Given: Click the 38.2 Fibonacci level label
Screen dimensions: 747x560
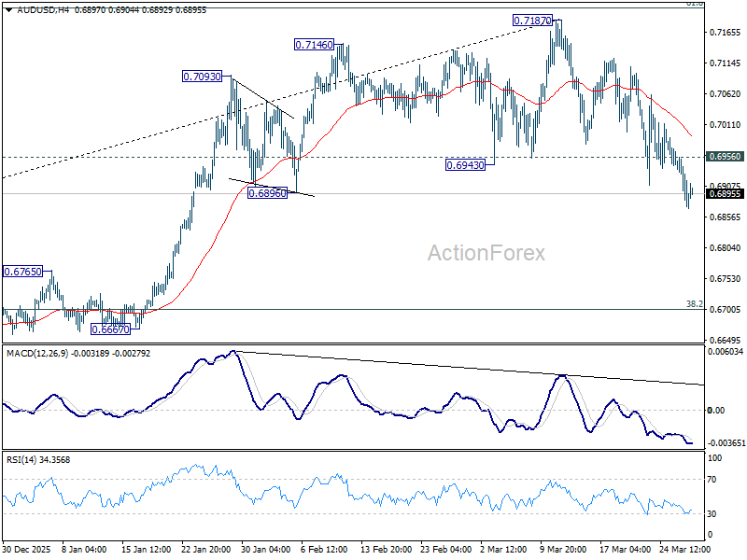Looking at the screenshot, I should (694, 304).
